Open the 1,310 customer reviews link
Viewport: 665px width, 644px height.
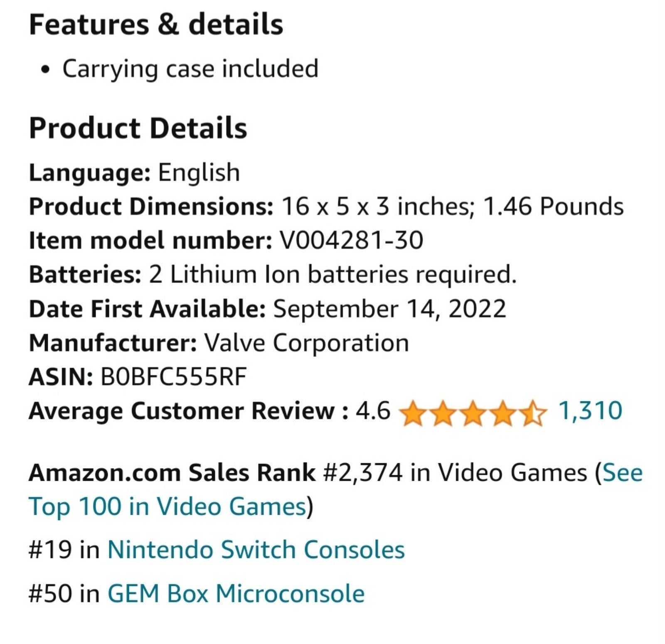tap(590, 411)
